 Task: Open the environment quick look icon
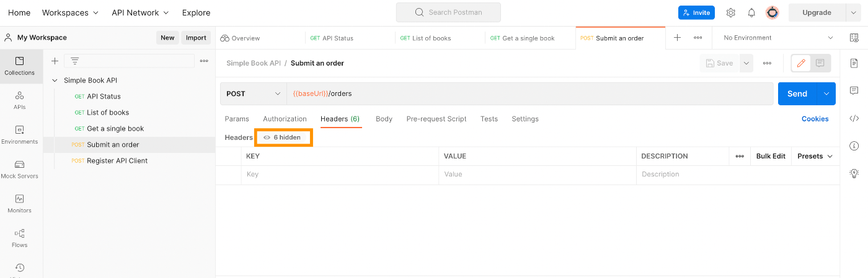click(x=854, y=38)
